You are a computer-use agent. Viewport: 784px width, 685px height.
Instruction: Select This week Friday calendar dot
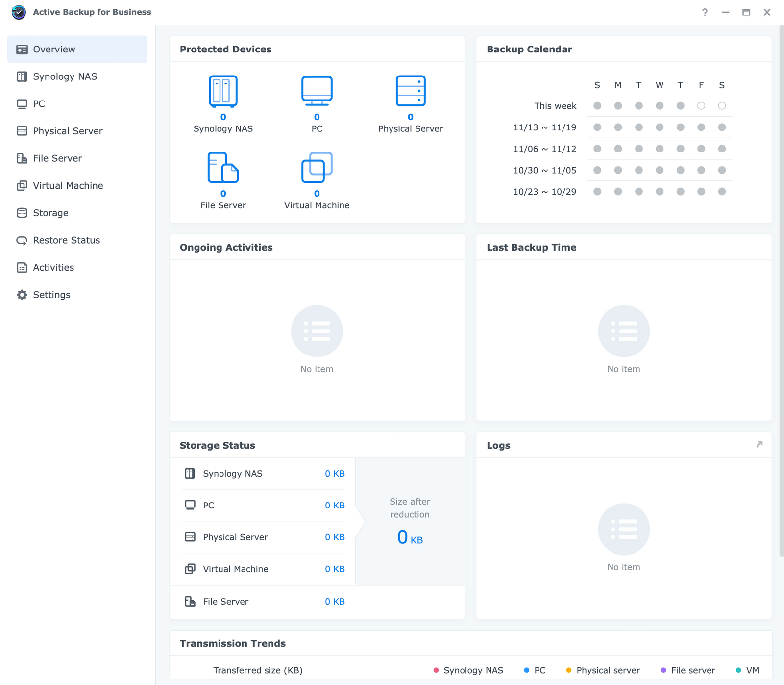(x=701, y=106)
